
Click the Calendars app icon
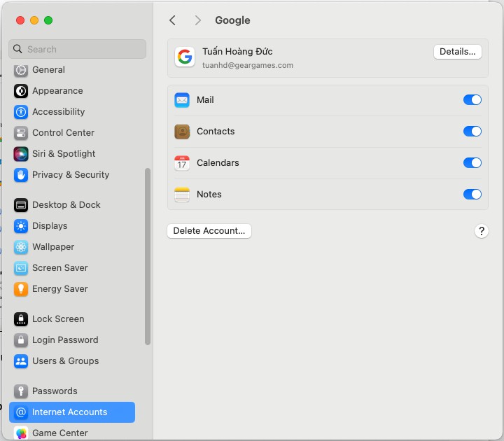point(182,163)
